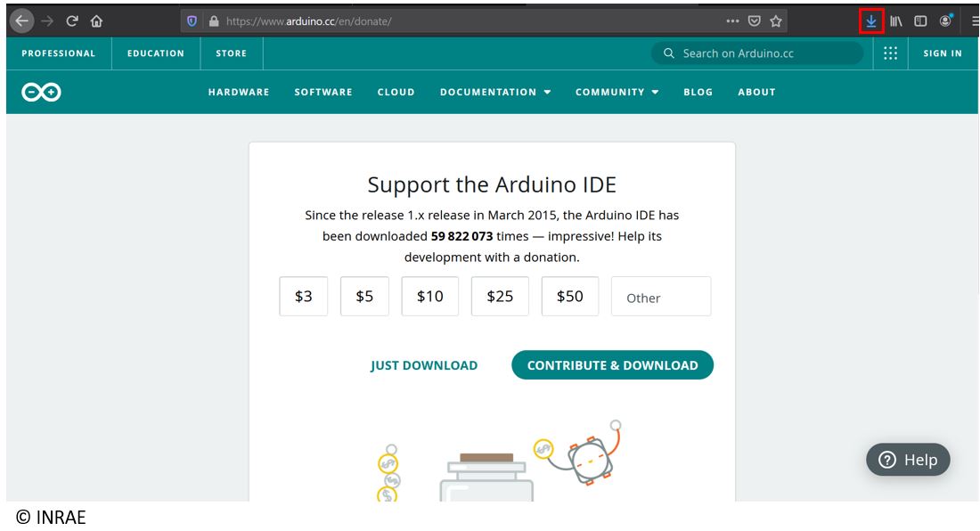Click the Other donation amount field
The width and height of the screenshot is (980, 531).
tap(661, 297)
